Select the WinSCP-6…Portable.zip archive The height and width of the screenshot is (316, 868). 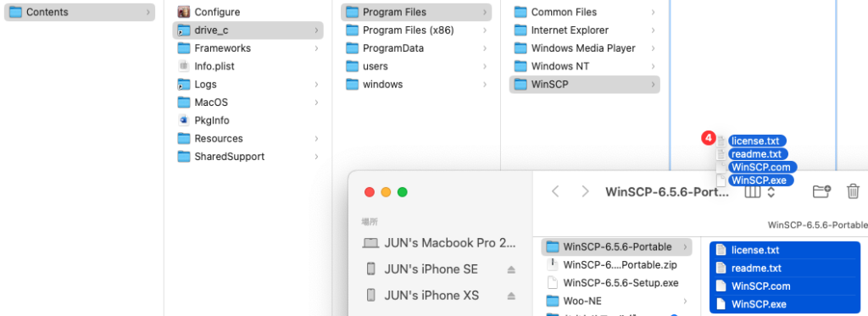[x=617, y=264]
